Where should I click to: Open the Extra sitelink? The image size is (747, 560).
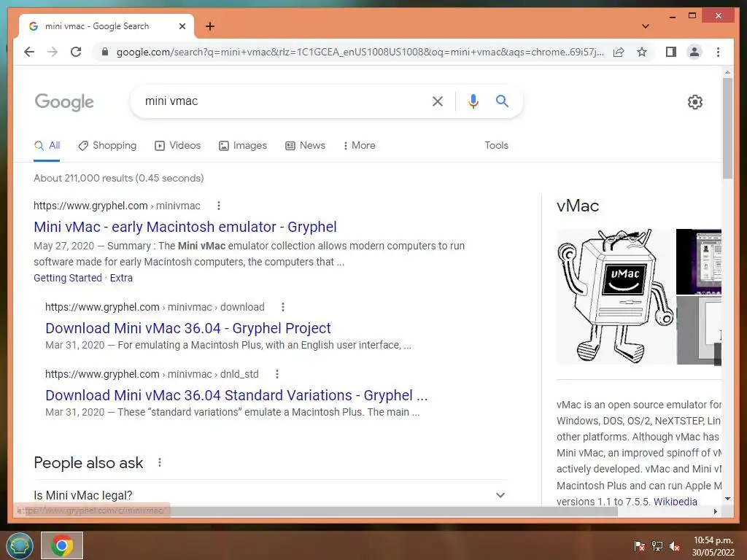(x=121, y=278)
